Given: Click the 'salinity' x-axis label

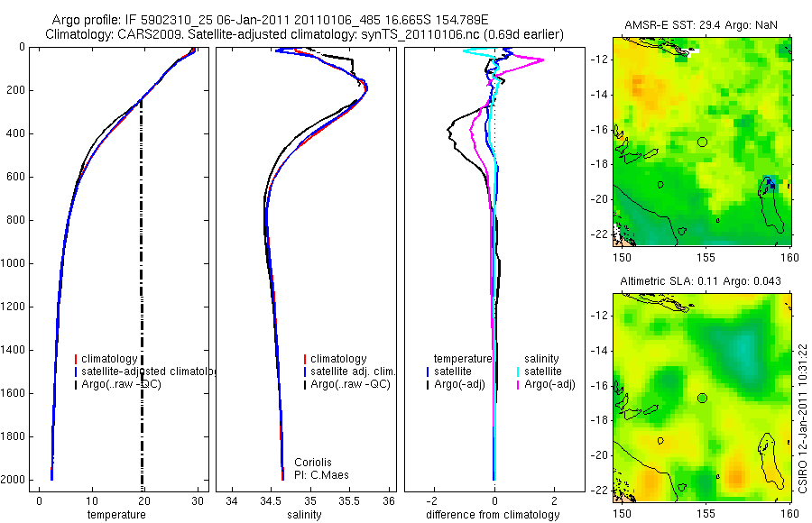Looking at the screenshot, I should point(305,515).
